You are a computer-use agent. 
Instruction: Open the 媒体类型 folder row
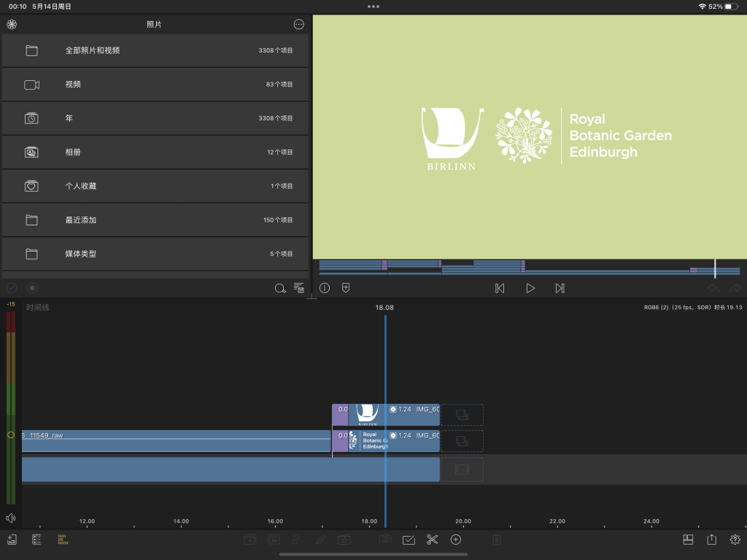click(155, 254)
